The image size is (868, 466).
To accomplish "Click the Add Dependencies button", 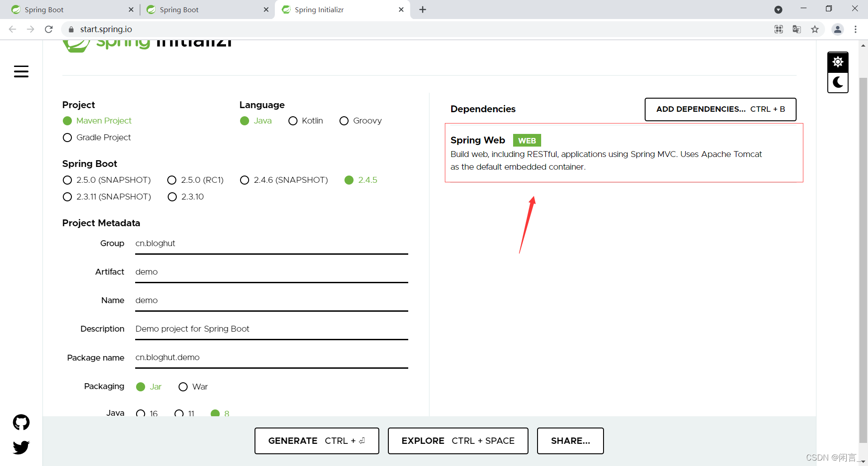I will (x=720, y=109).
